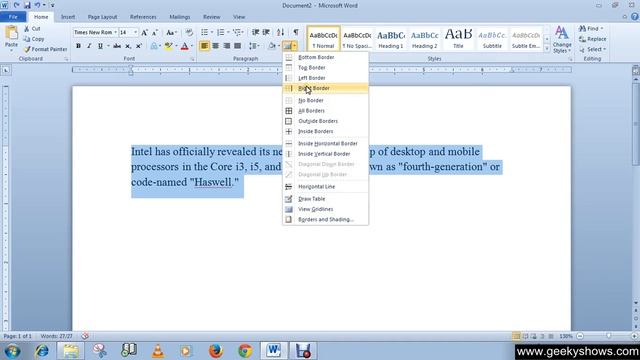Toggle Bold formatting
The height and width of the screenshot is (360, 640).
pyautogui.click(x=78, y=46)
